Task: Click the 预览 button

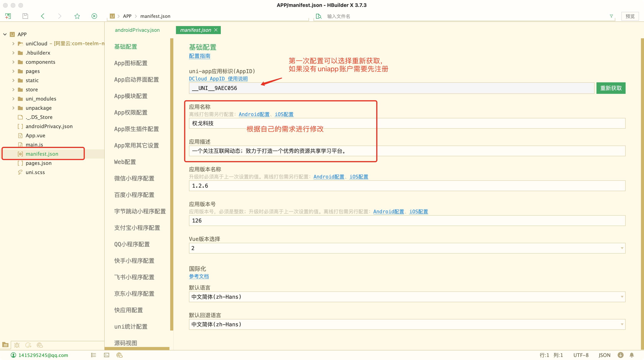Action: coord(630,16)
